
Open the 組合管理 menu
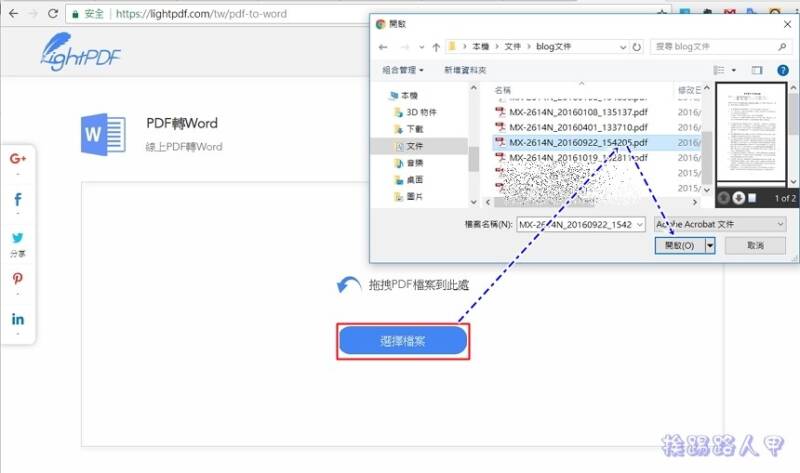(403, 70)
